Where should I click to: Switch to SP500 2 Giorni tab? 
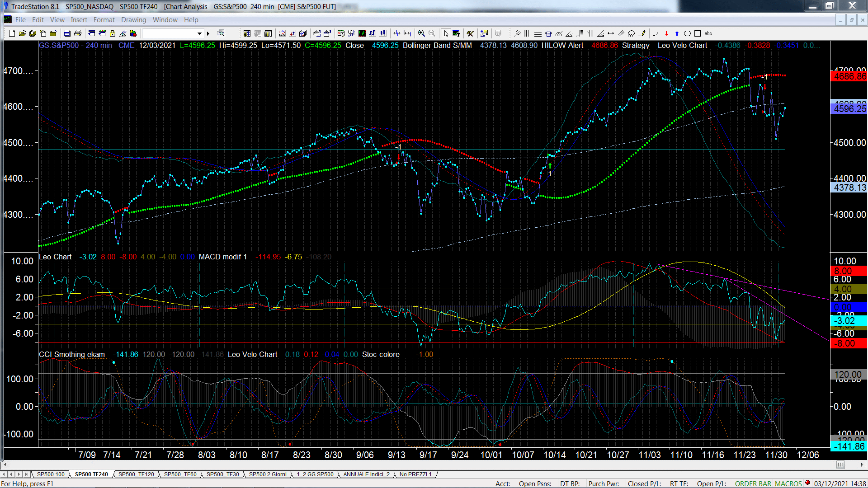point(268,474)
